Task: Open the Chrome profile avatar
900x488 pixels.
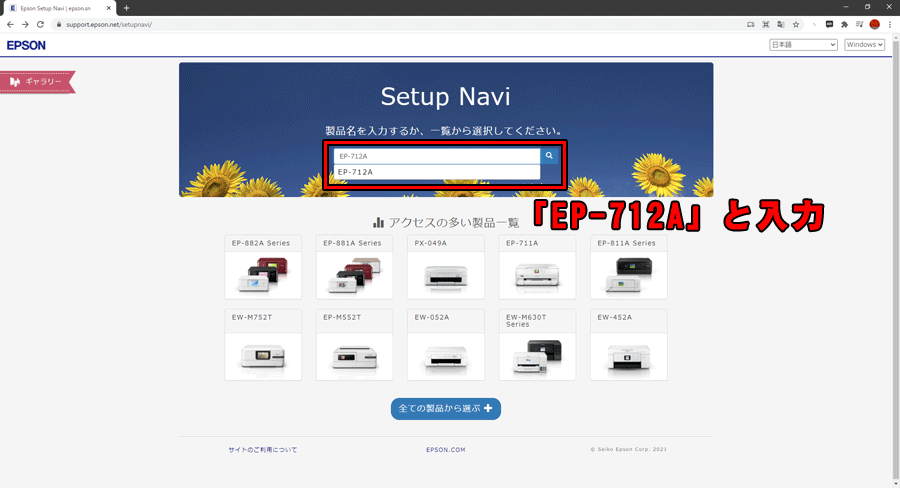Action: [x=875, y=25]
